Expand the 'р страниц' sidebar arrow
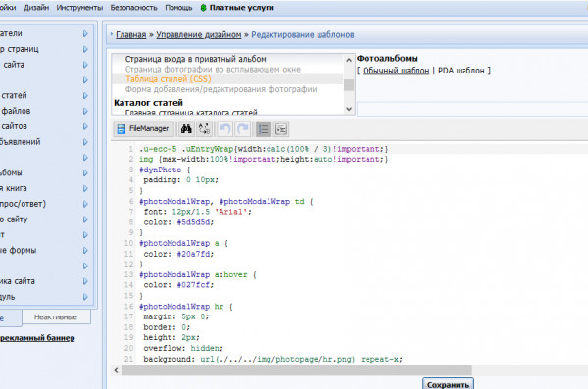Screen dimensions: 588x389 [x=85, y=49]
